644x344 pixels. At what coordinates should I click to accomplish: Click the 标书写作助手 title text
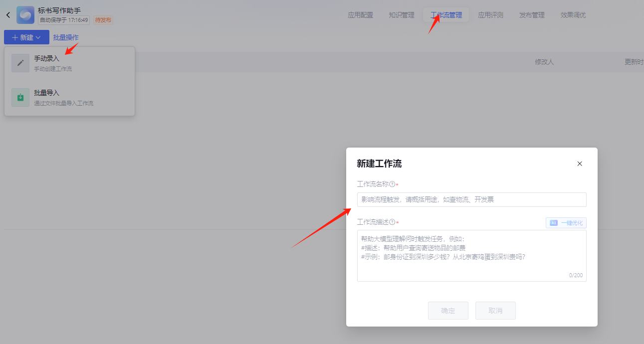(x=59, y=10)
